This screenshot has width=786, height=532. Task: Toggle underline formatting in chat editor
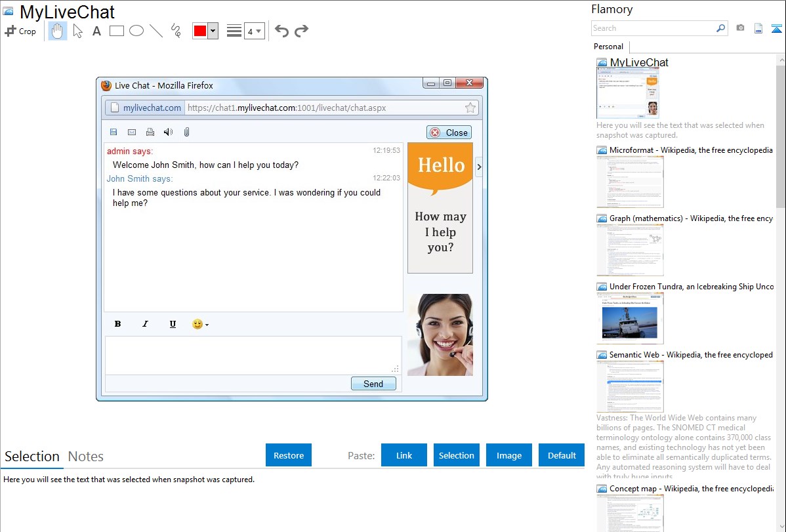pyautogui.click(x=173, y=324)
